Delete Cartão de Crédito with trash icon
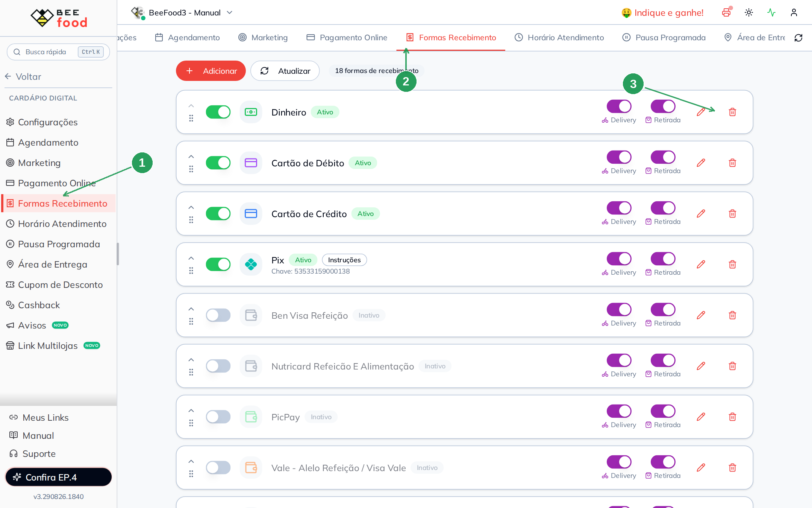Screen dimensions: 812x508 pos(732,214)
